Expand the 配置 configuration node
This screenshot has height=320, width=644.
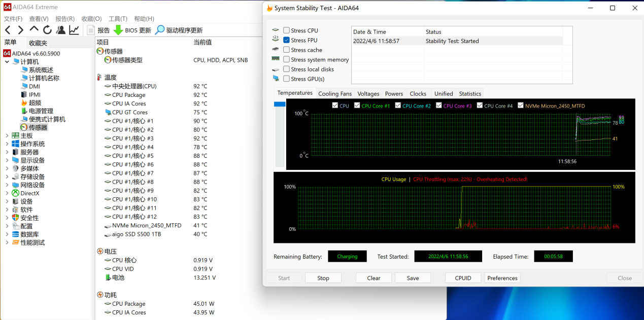7,226
